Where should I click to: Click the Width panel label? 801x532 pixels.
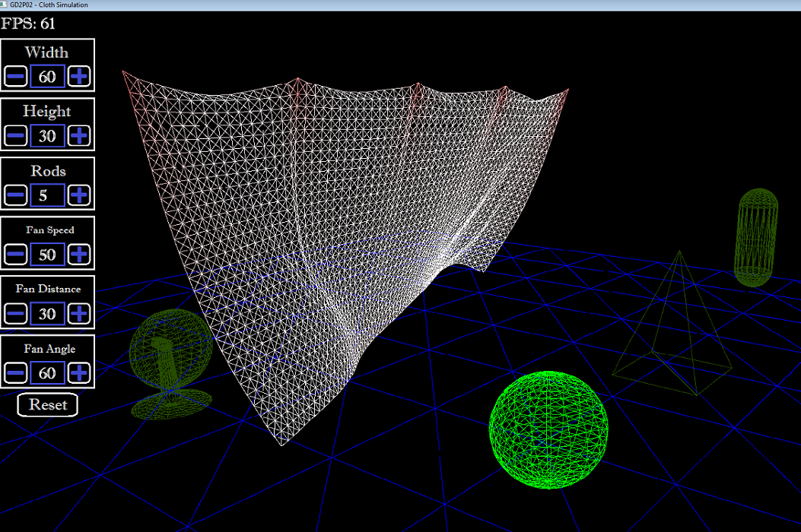tap(46, 52)
